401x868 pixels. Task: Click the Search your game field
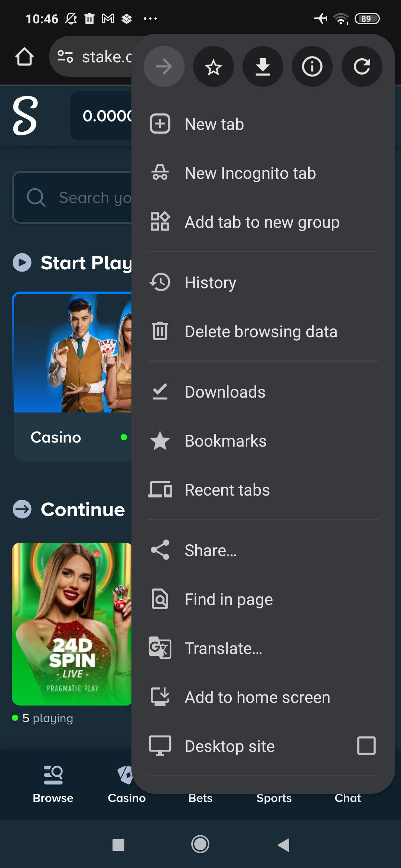[73, 197]
